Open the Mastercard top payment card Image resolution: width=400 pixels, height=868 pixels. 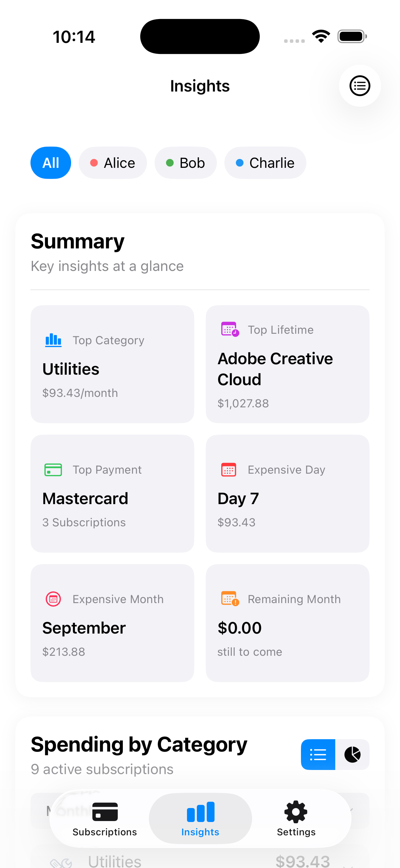coord(112,493)
